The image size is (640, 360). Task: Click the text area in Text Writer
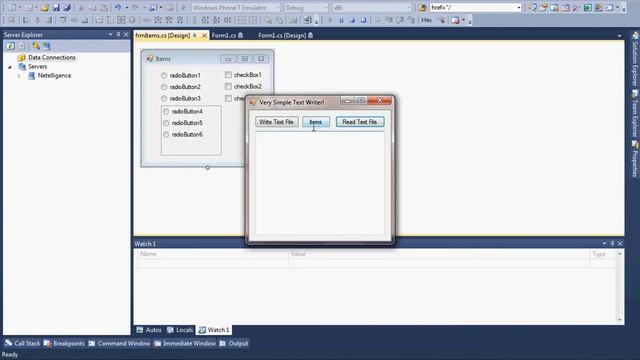click(x=320, y=182)
